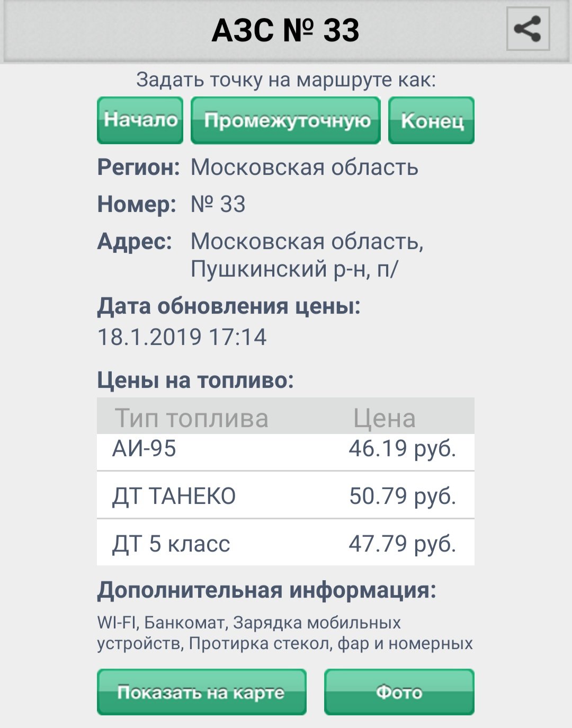Tap the price update date 18.1.2019 17:14

[x=182, y=337]
